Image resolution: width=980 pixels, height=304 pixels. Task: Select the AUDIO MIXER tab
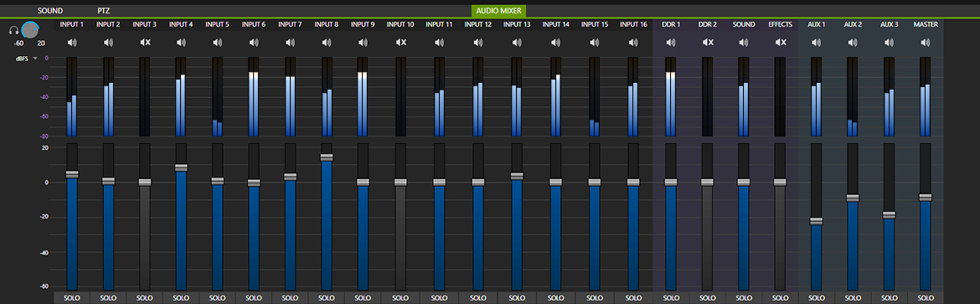coord(498,11)
